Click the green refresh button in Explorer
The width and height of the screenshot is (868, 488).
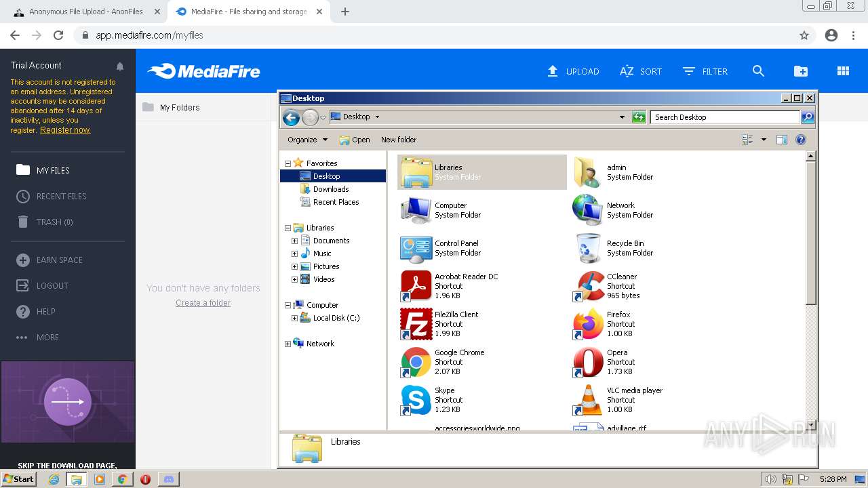pyautogui.click(x=639, y=117)
